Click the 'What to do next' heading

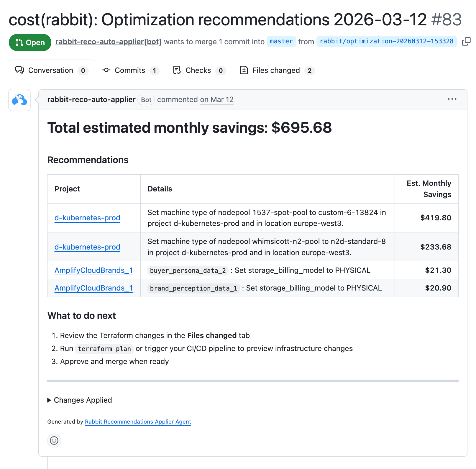82,316
